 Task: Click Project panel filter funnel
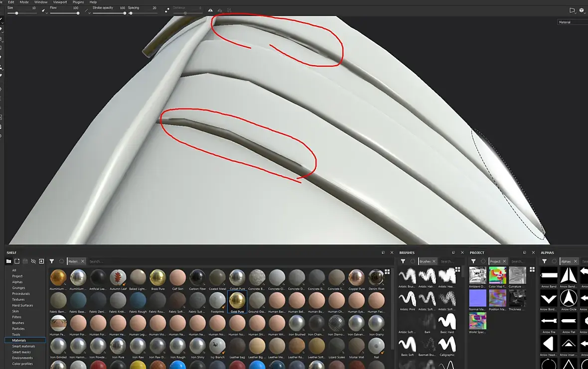click(x=473, y=261)
